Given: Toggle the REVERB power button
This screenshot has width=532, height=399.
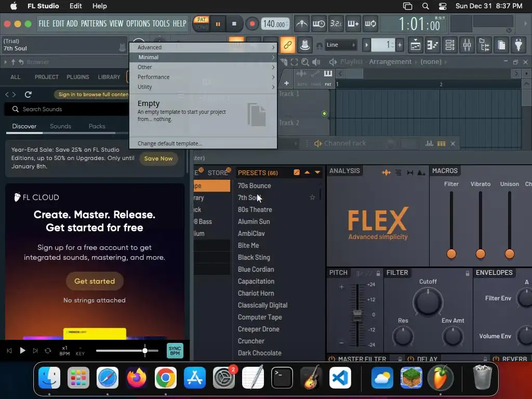Looking at the screenshot, I should pos(496,359).
